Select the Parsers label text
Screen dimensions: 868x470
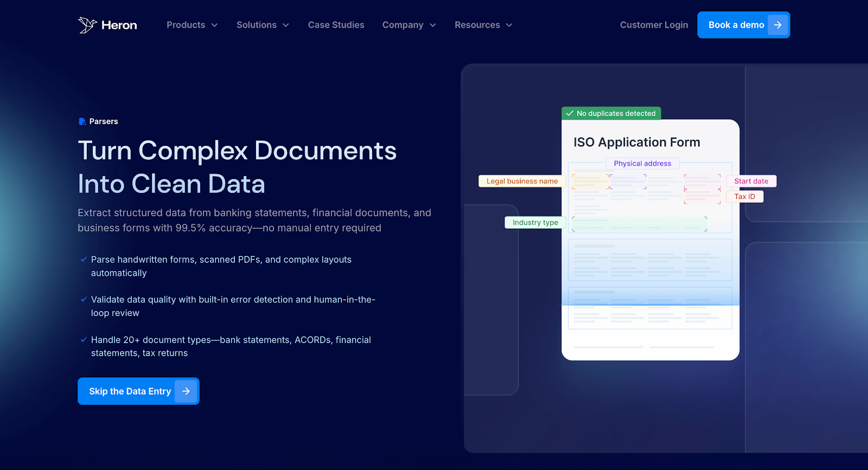pyautogui.click(x=104, y=121)
